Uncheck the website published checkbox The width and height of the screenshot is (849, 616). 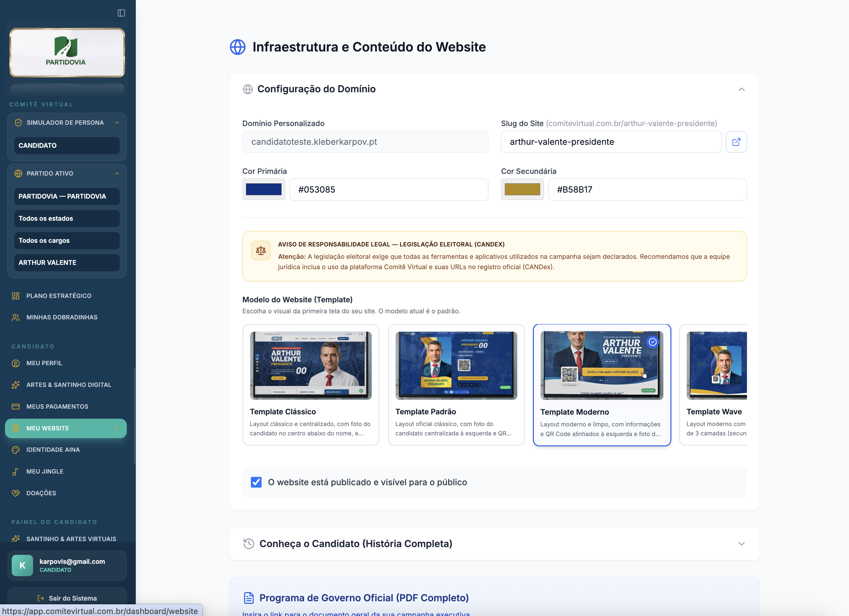pos(256,482)
